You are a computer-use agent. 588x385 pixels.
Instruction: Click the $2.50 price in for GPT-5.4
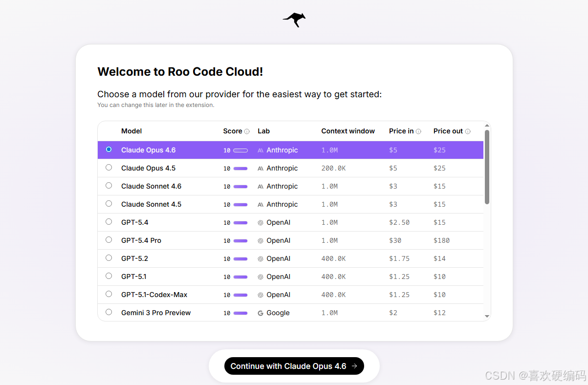(x=399, y=223)
